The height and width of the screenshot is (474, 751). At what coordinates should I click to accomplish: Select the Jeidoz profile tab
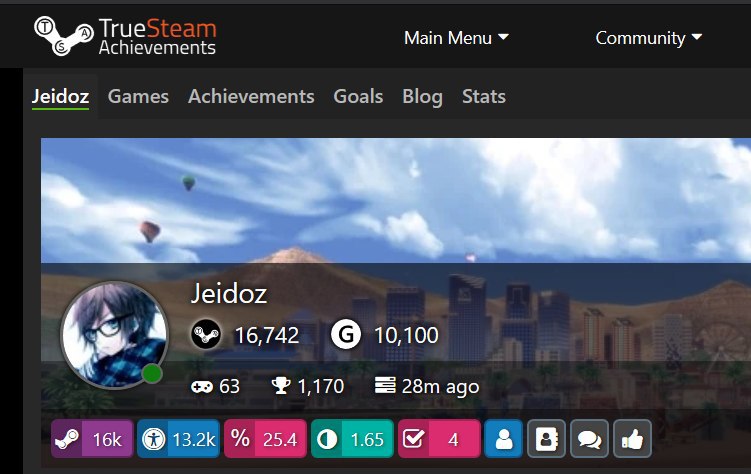tap(60, 97)
